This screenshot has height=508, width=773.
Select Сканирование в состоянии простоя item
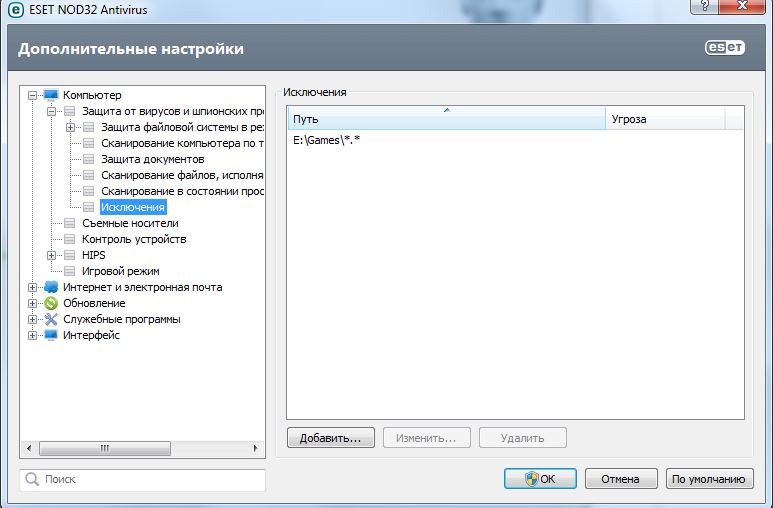(182, 191)
